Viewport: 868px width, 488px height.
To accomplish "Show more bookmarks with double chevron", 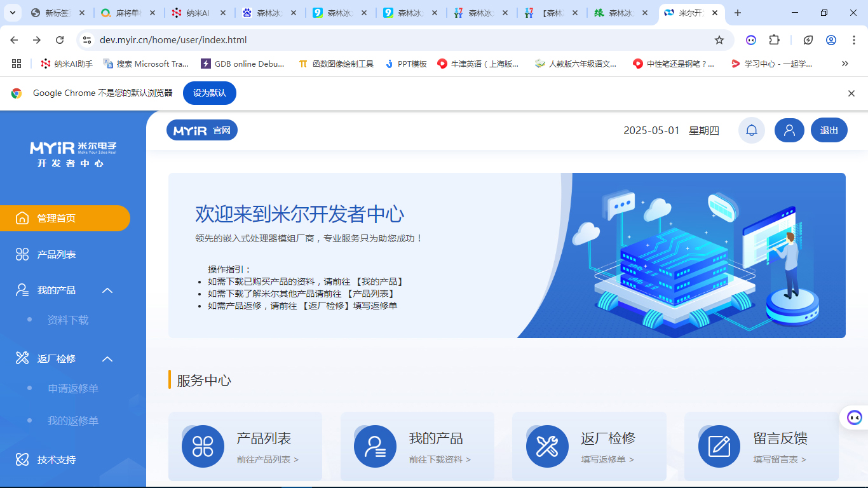I will pyautogui.click(x=844, y=64).
